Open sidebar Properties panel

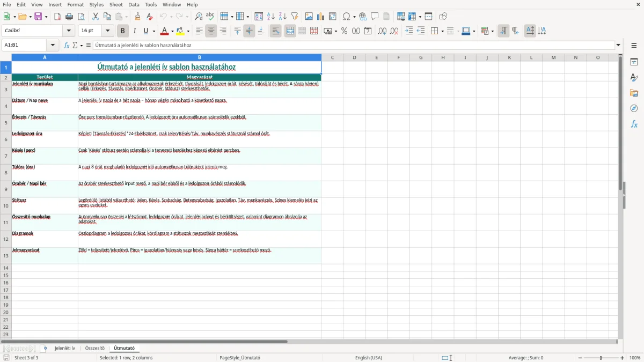pyautogui.click(x=634, y=62)
